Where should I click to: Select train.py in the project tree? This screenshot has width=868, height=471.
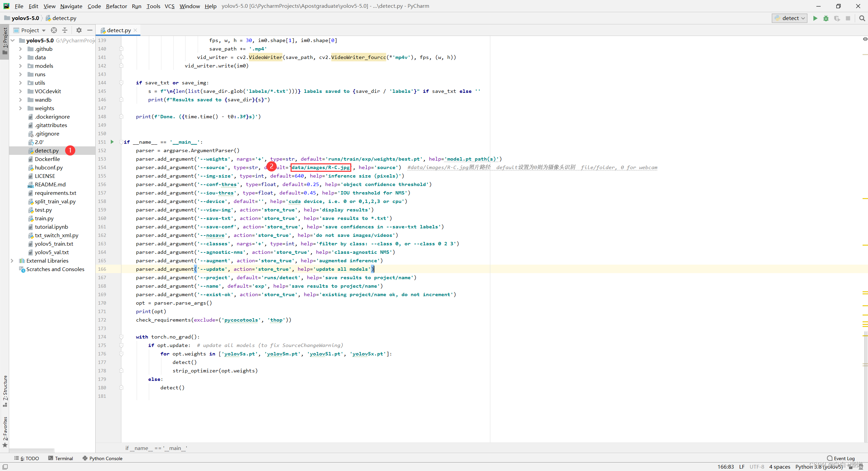(x=44, y=218)
